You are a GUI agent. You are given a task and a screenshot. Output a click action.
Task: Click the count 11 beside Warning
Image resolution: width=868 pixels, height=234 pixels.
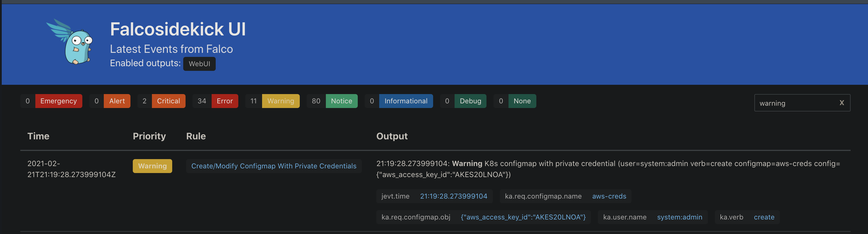click(x=253, y=101)
